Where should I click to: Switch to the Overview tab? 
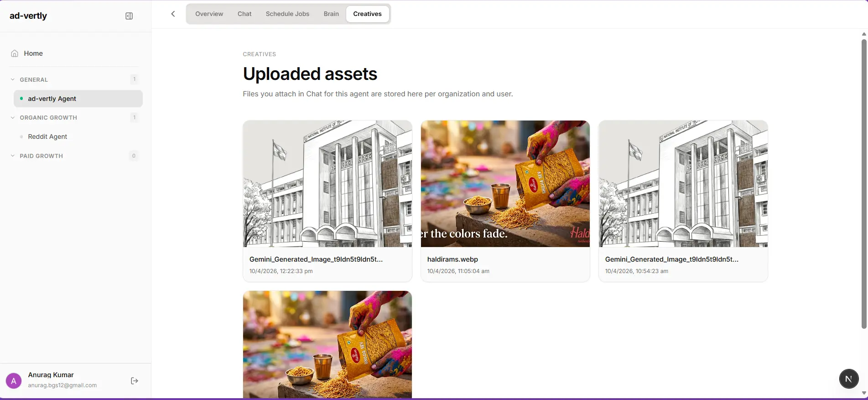(209, 14)
